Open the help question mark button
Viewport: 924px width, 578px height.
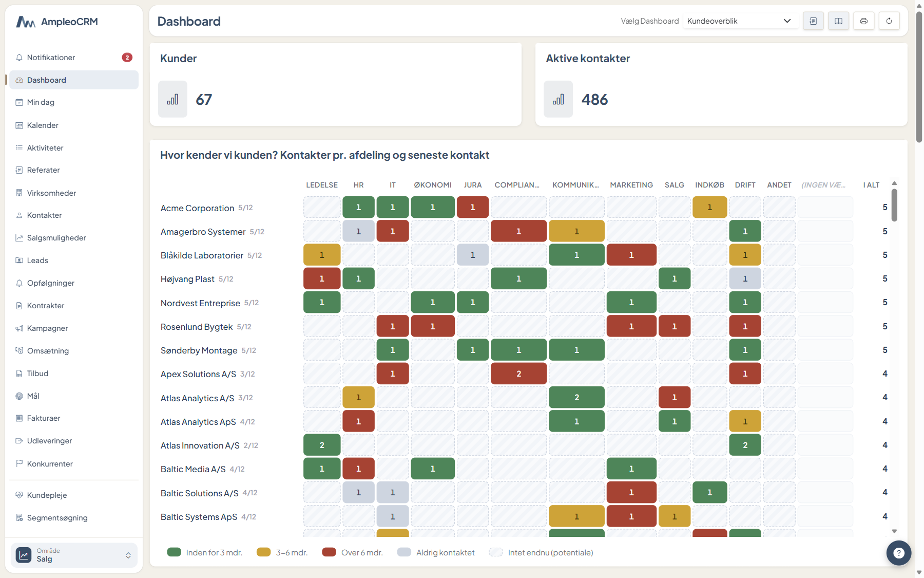(x=899, y=553)
